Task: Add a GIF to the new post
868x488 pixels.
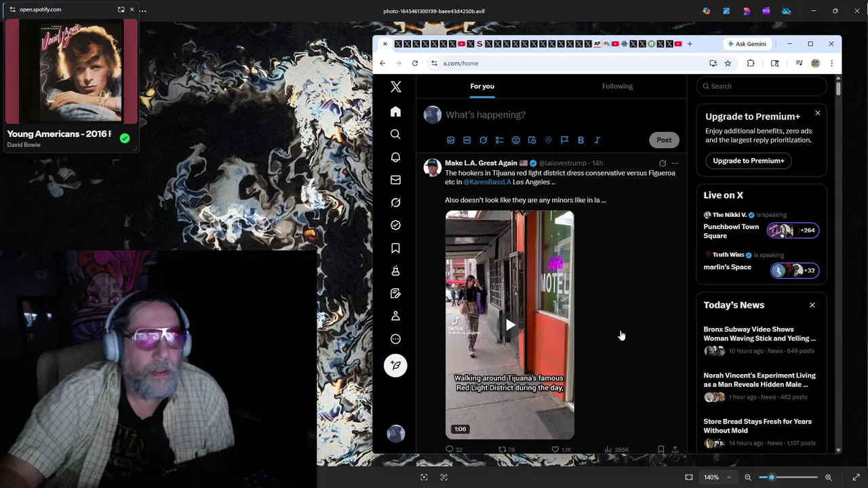Action: click(x=467, y=140)
